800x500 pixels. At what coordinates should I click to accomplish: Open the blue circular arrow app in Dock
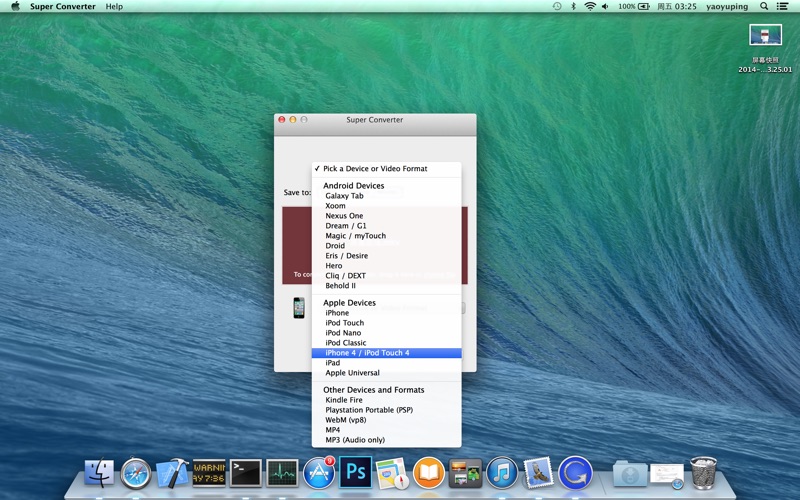(x=576, y=473)
